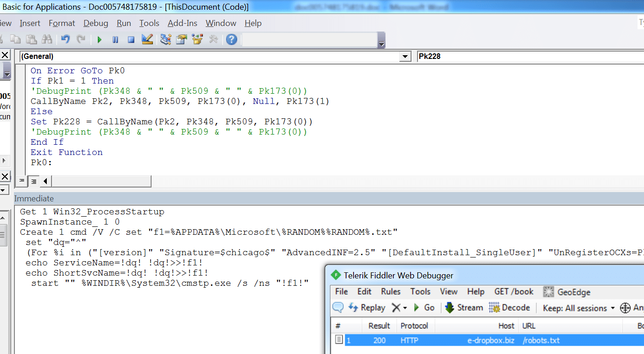Image resolution: width=644 pixels, height=354 pixels.
Task: Pause execution with the Break icon
Action: pyautogui.click(x=115, y=40)
